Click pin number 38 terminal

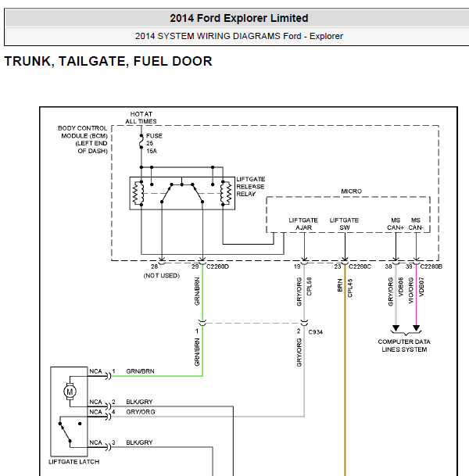(388, 267)
